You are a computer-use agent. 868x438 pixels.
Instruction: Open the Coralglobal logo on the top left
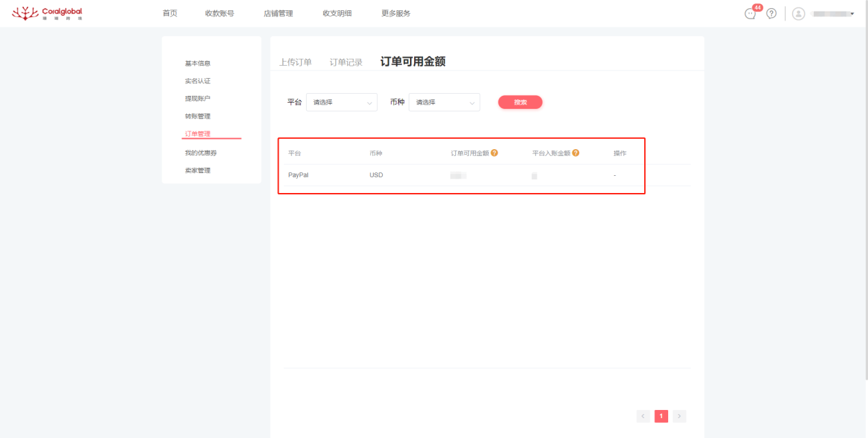(x=47, y=13)
